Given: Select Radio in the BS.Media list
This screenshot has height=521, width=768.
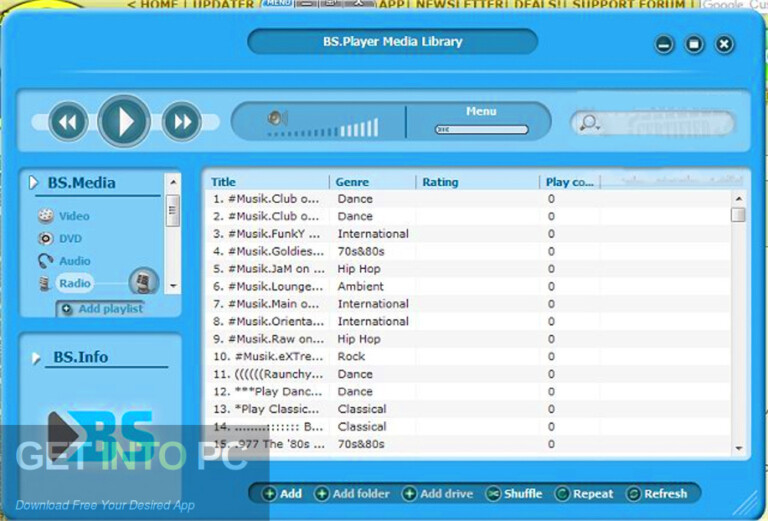Looking at the screenshot, I should pos(74,283).
